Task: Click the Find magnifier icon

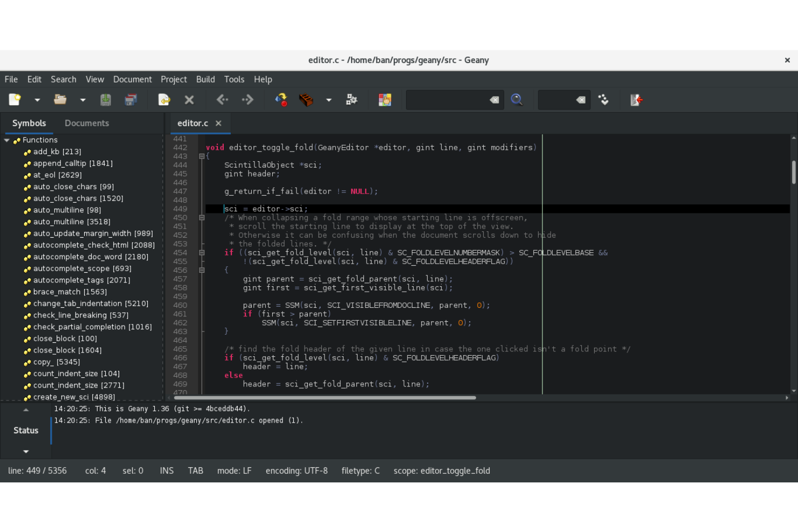Action: (517, 100)
